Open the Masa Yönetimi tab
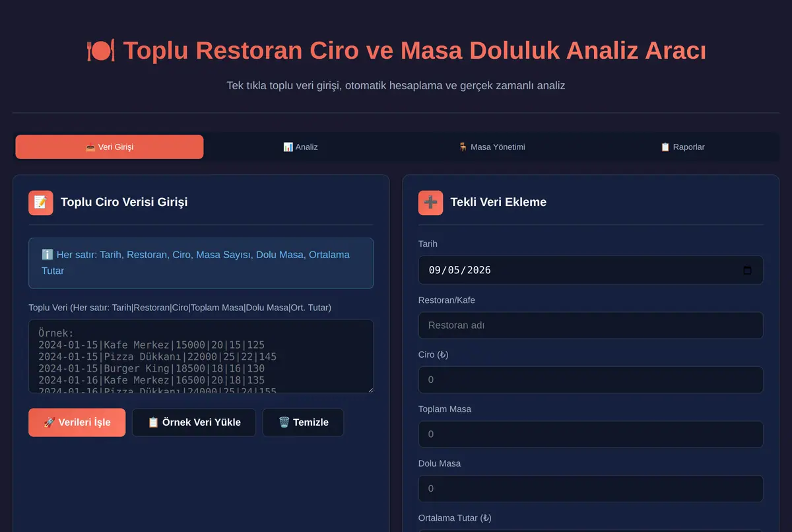Viewport: 792px width, 532px height. point(492,147)
